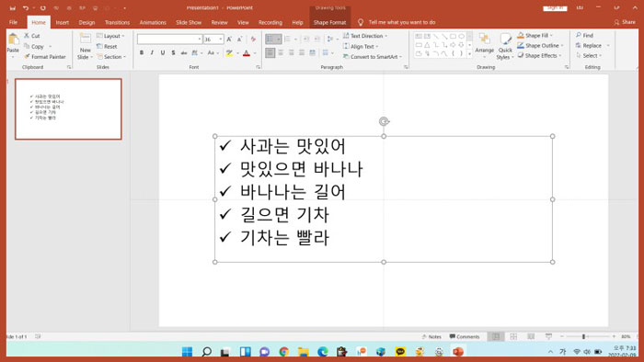Viewport: 644px width, 362px height.
Task: Open Convert to SmartArt dropdown
Action: tap(373, 57)
